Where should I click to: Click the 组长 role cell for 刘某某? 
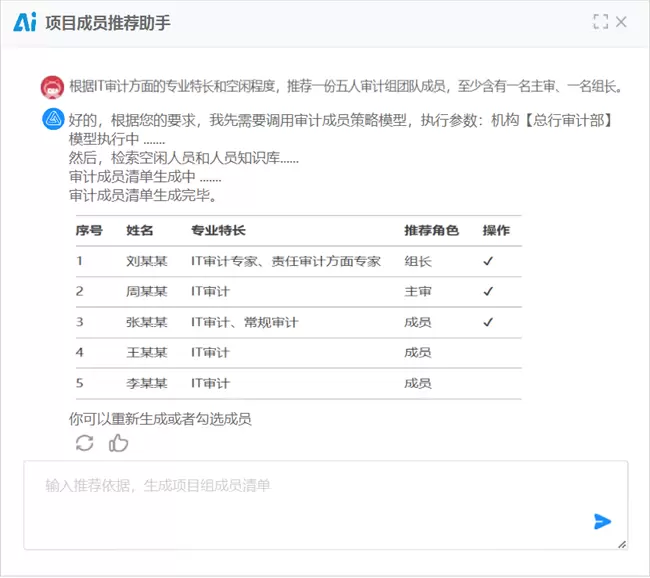coord(417,261)
